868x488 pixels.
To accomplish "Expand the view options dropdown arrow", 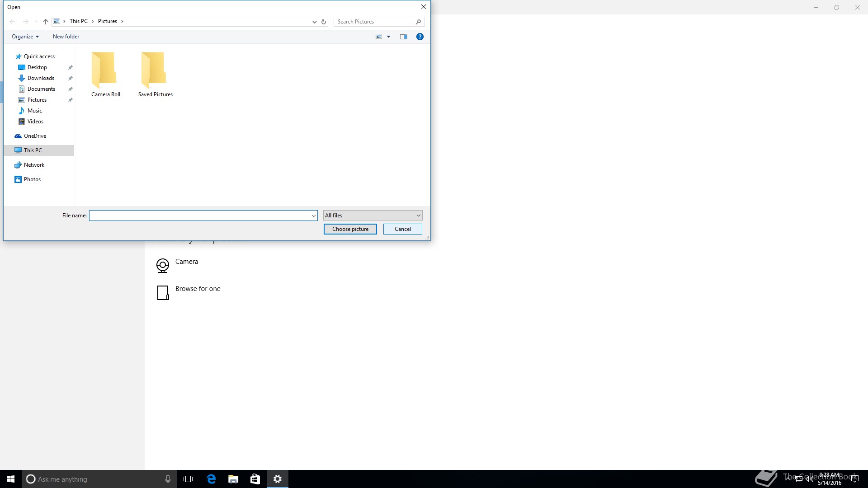I will pyautogui.click(x=388, y=37).
